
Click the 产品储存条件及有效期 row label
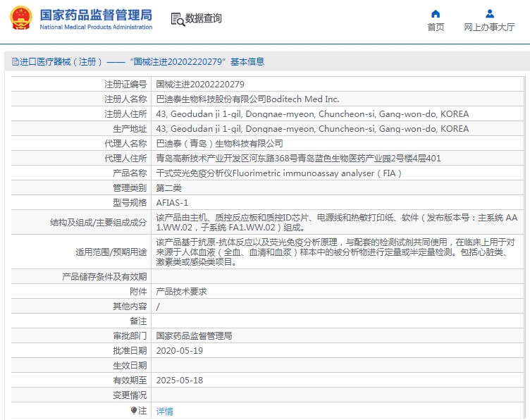coord(104,277)
